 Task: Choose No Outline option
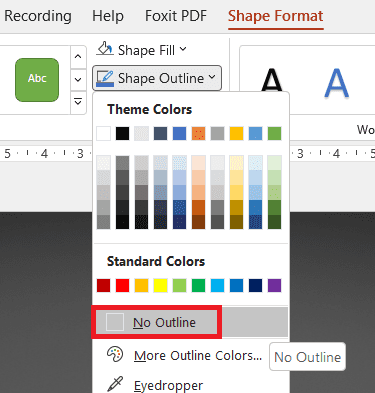point(191,322)
